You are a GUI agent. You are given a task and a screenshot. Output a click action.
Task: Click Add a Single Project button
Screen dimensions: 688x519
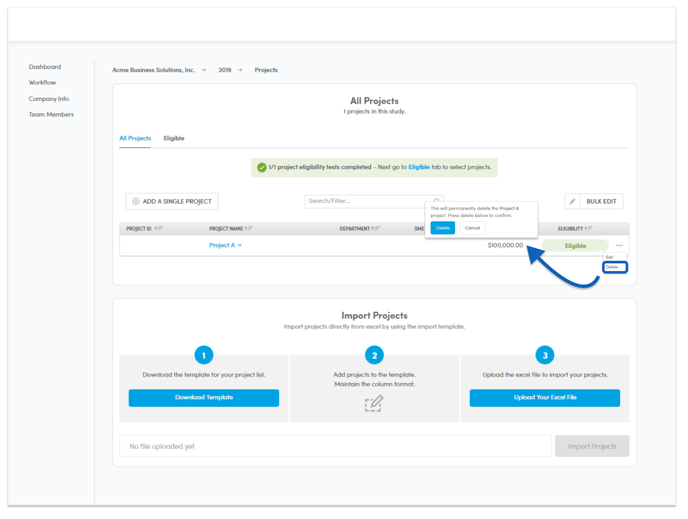(172, 201)
